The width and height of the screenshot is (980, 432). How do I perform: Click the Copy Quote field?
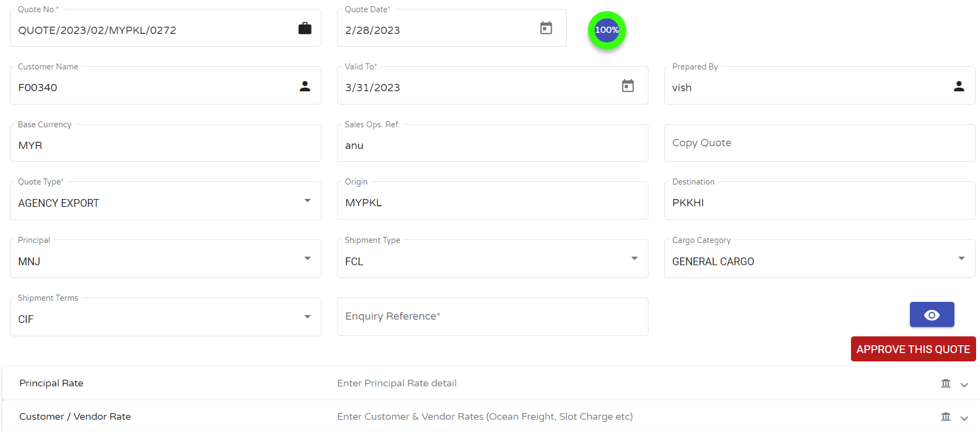click(x=820, y=143)
